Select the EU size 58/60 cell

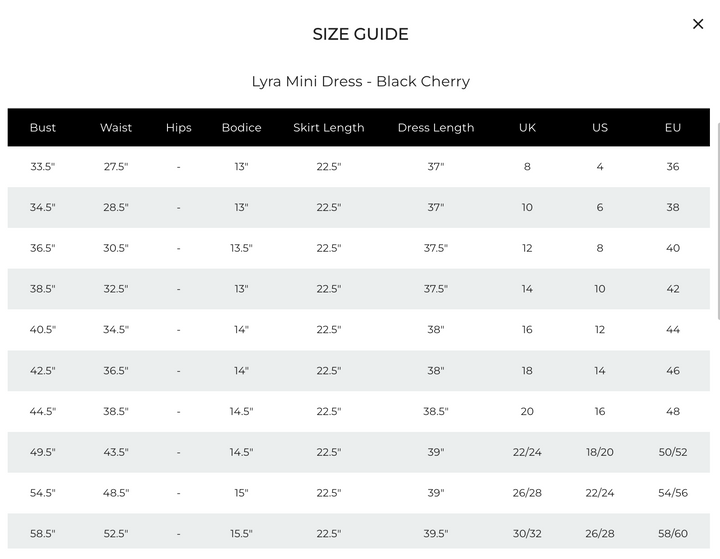click(x=673, y=534)
